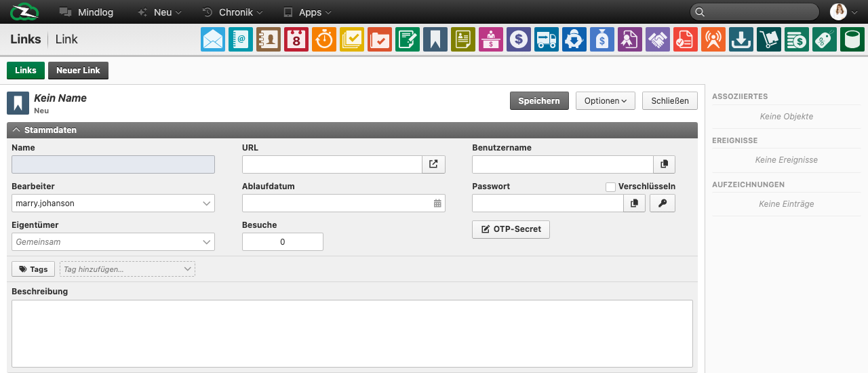Open the pink cashier desk icon
This screenshot has width=868, height=373.
pos(491,39)
